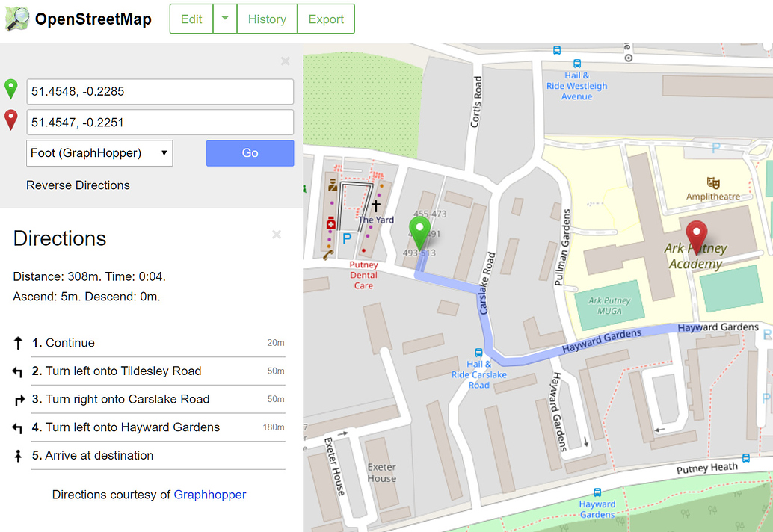Click the bus icon at Hail & Ride Carslake Road

coord(478,354)
